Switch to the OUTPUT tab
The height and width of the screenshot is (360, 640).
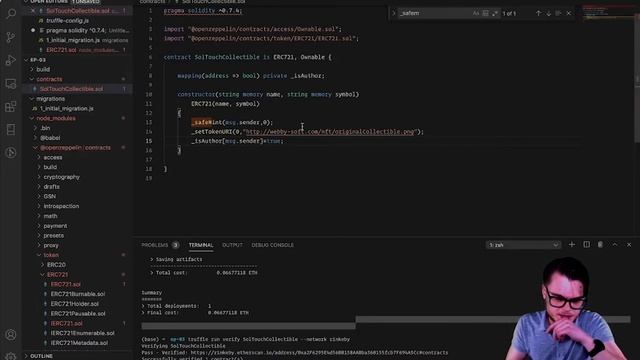(232, 245)
